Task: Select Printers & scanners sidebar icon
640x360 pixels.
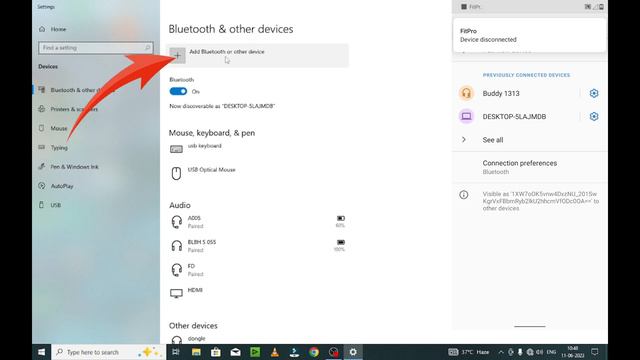Action: coord(42,109)
